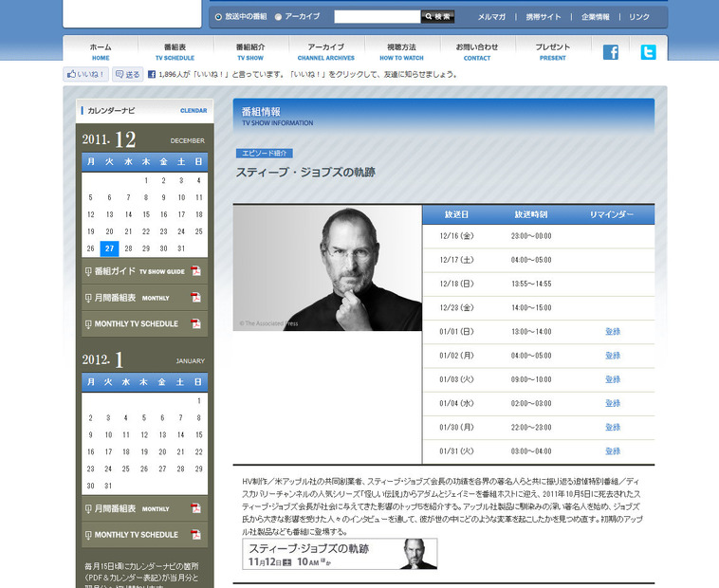Open the メルマガ link

[x=491, y=17]
